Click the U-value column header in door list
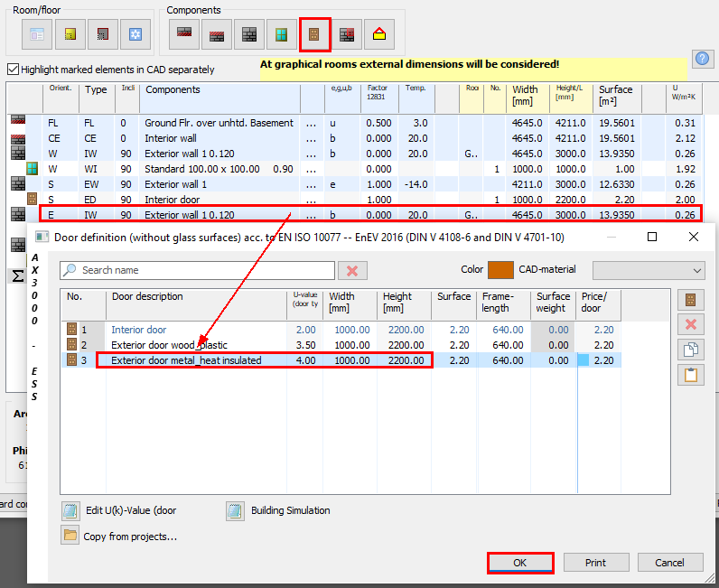The height and width of the screenshot is (588, 719). (x=305, y=304)
